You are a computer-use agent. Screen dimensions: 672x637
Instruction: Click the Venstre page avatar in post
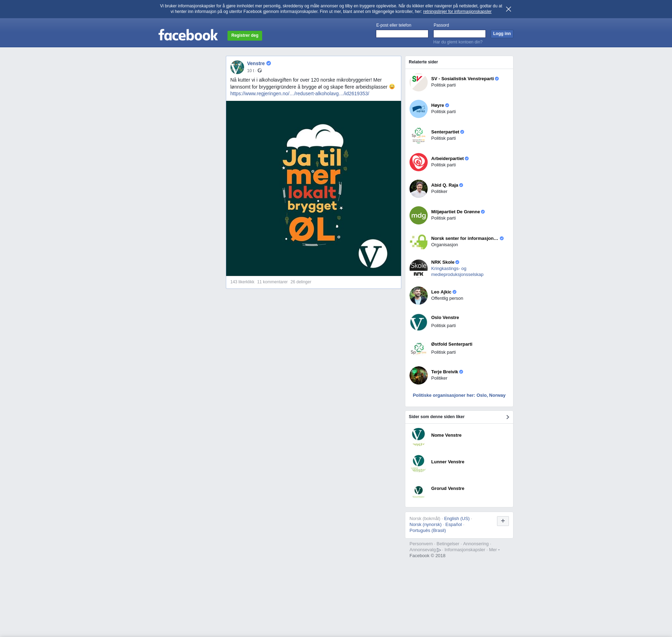(237, 67)
